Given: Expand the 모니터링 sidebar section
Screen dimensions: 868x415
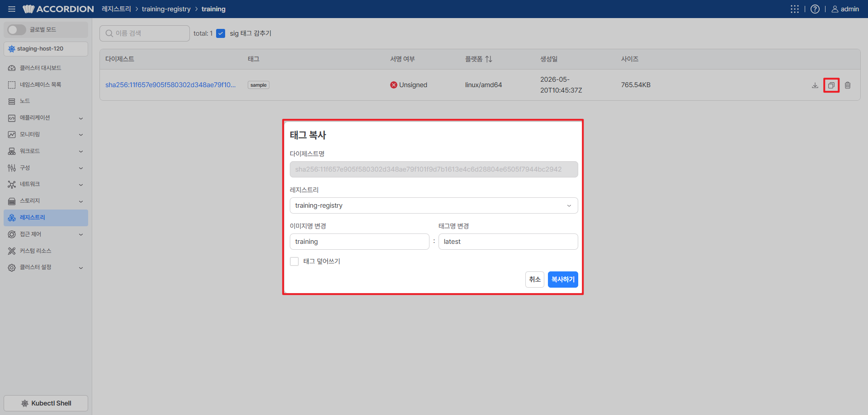Looking at the screenshot, I should (x=46, y=135).
